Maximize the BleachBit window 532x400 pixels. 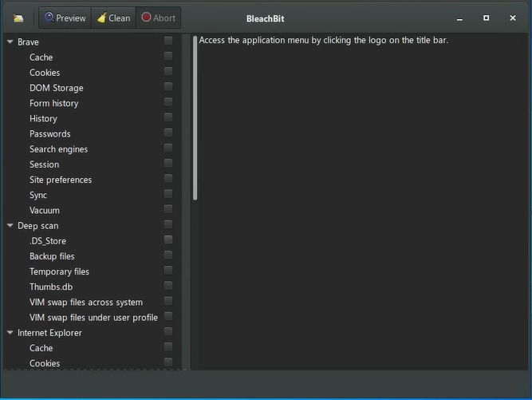coord(487,18)
